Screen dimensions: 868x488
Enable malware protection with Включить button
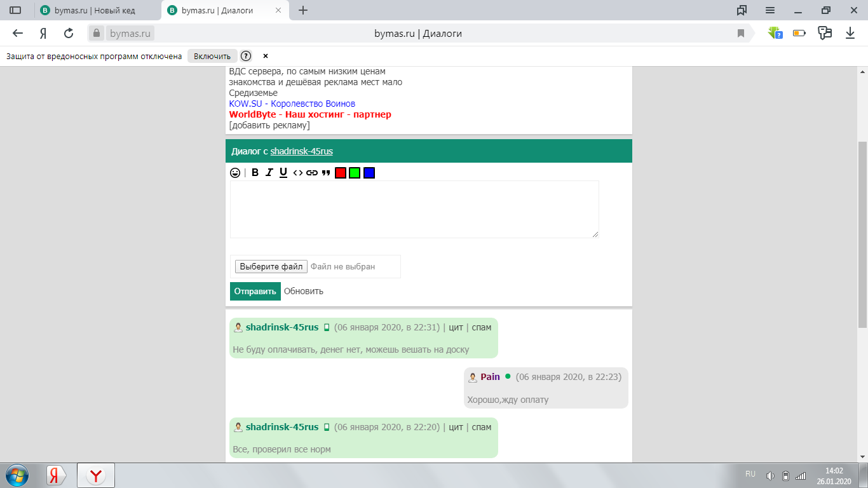coord(212,56)
